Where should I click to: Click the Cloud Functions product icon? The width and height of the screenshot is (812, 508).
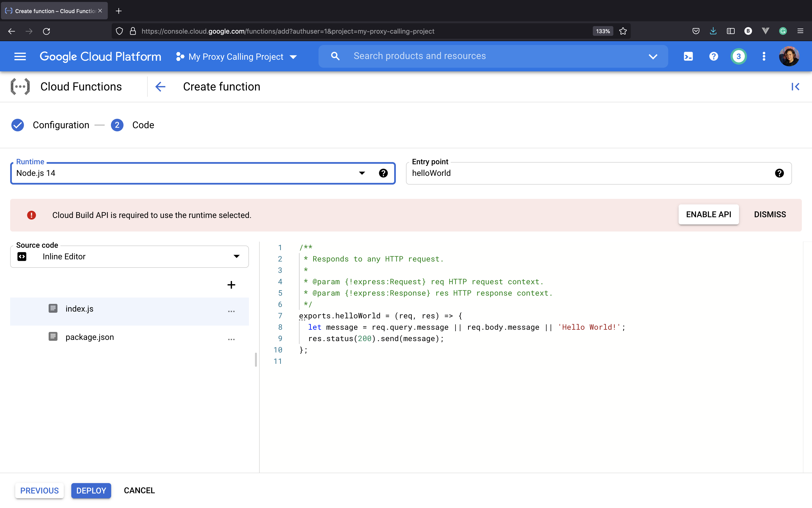20,87
